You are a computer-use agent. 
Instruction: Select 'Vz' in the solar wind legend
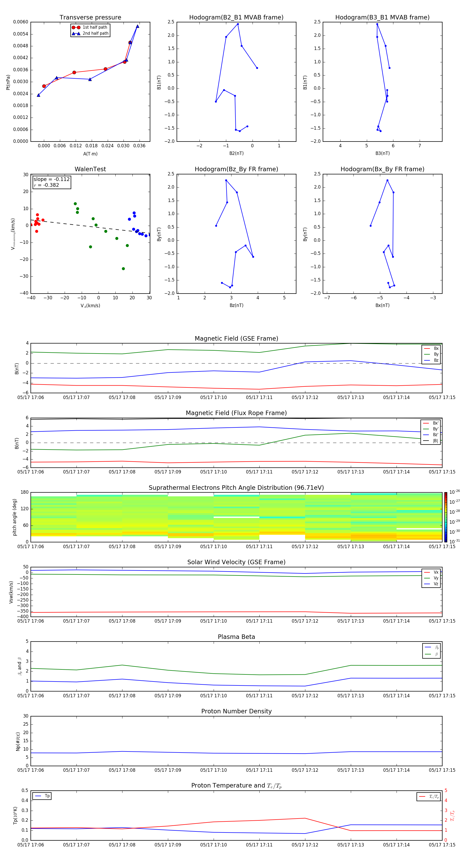(x=431, y=584)
